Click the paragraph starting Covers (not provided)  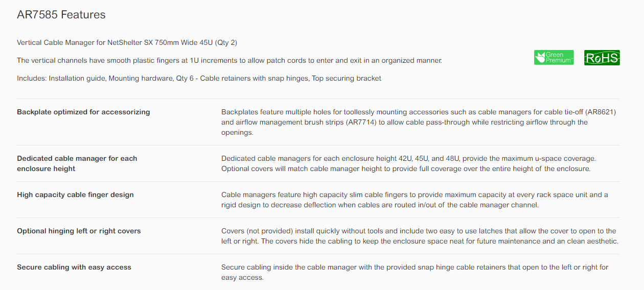(x=419, y=236)
